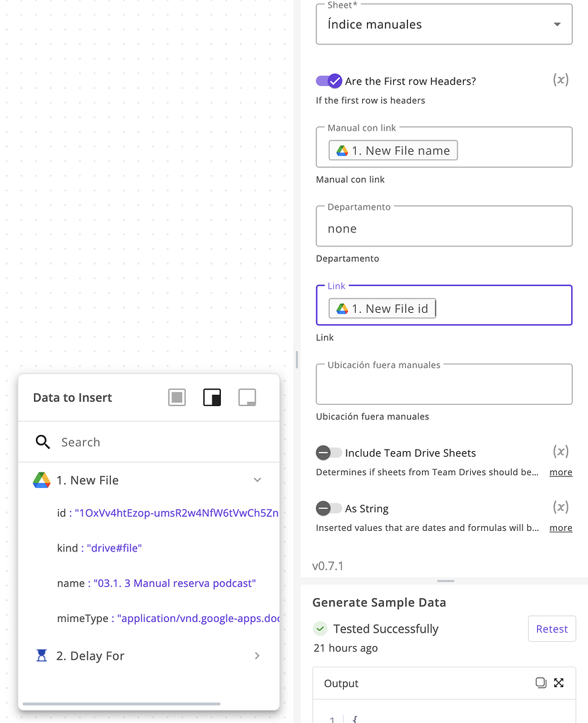
Task: Click the Ubicación fuera manuales input field
Action: point(444,383)
